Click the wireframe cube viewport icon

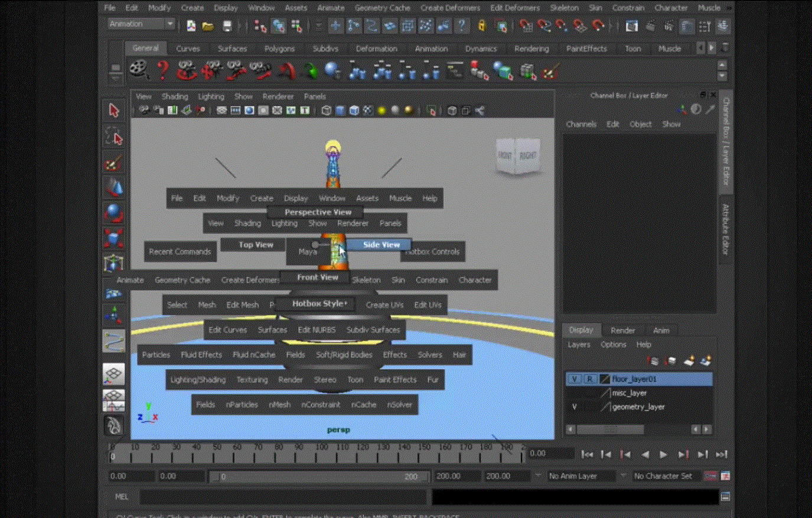coord(326,110)
